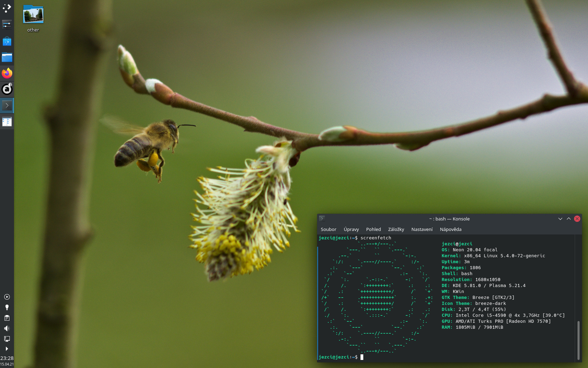
Task: Open the Soubor menu in Konsole
Action: coord(328,229)
